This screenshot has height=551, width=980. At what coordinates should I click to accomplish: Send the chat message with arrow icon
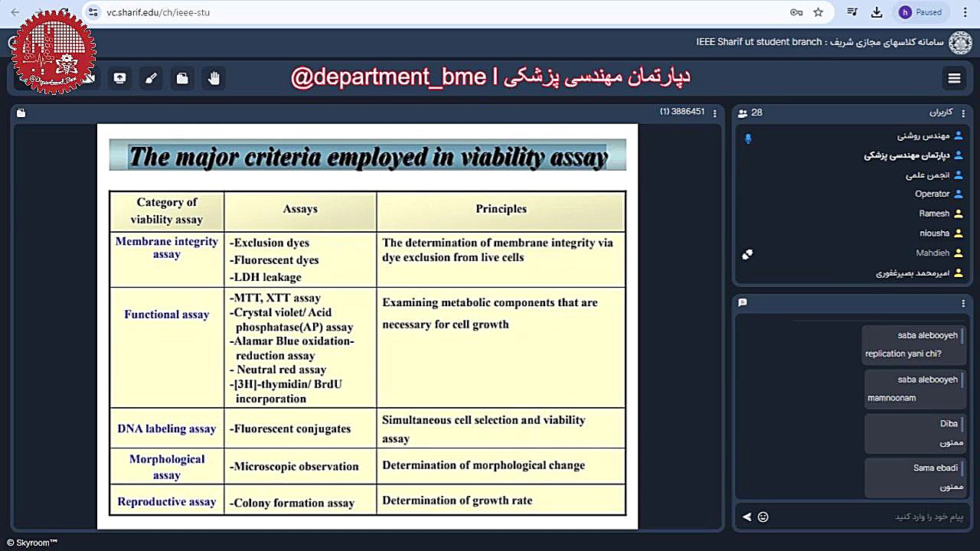pos(746,517)
